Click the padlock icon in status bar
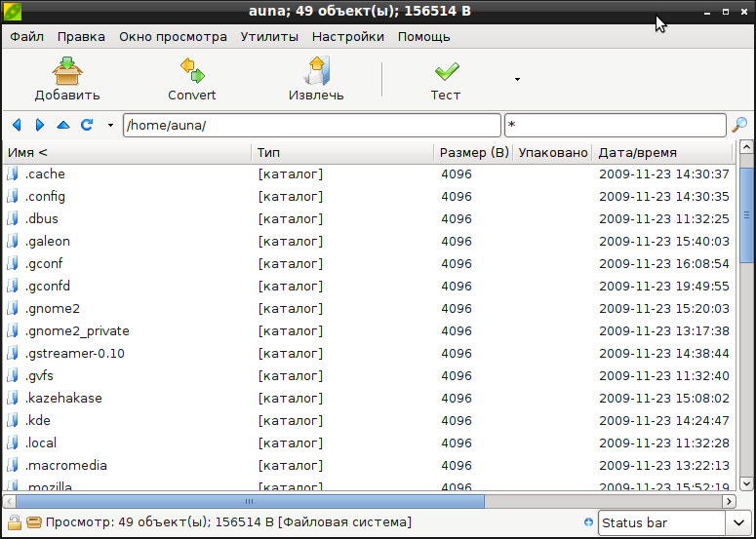This screenshot has height=539, width=756. coord(15,522)
